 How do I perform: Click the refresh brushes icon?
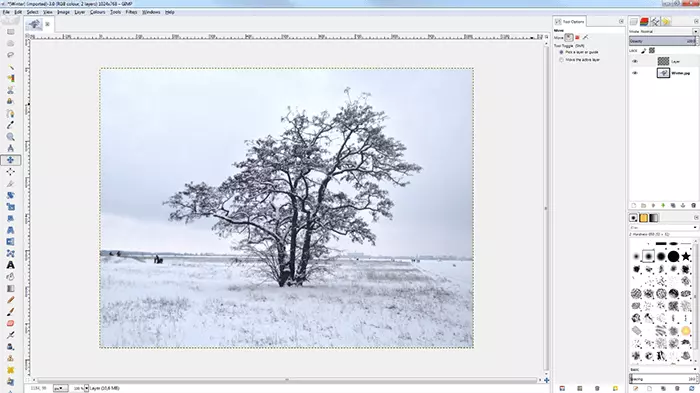click(692, 389)
